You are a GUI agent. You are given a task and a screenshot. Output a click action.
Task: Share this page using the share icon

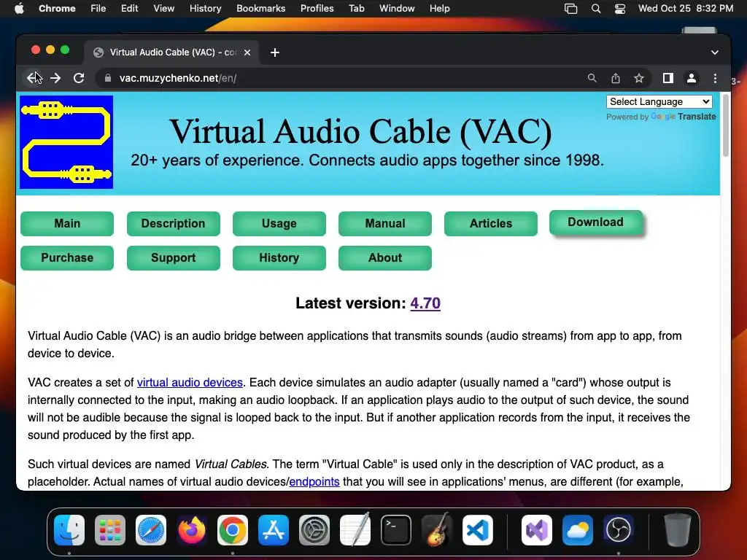616,78
